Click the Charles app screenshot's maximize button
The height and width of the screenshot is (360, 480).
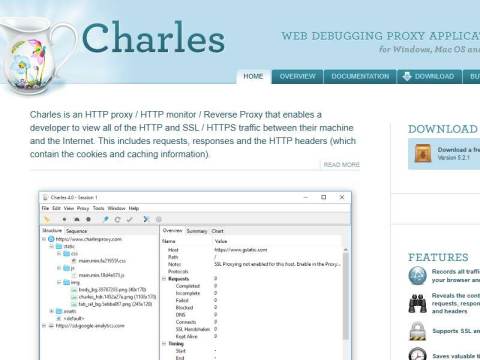point(323,197)
